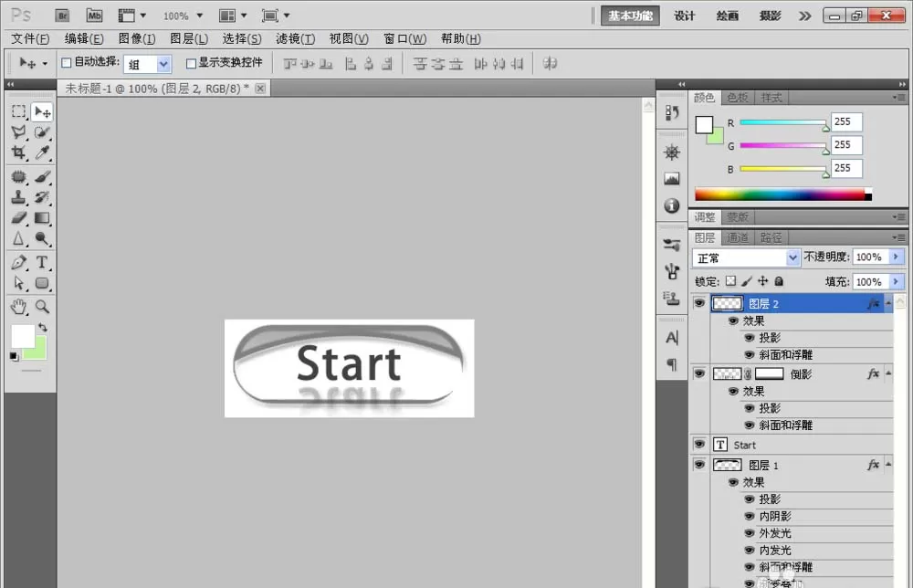The image size is (913, 588).
Task: Collapse effects of 图层 1
Action: [888, 464]
